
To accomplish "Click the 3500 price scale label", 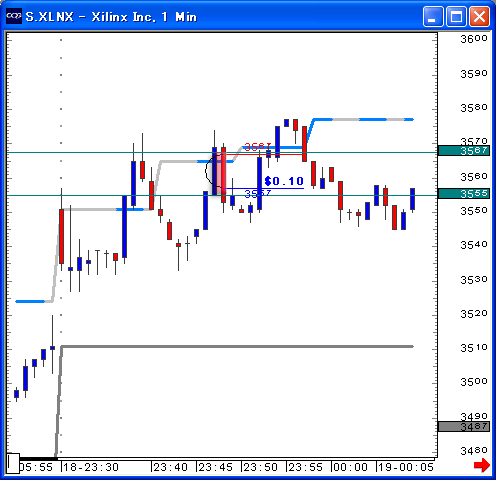I will click(x=474, y=381).
